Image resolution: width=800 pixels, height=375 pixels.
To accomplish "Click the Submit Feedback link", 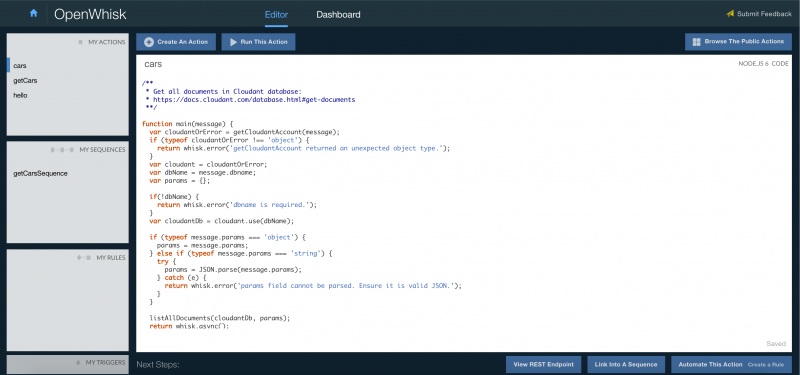I will (764, 14).
